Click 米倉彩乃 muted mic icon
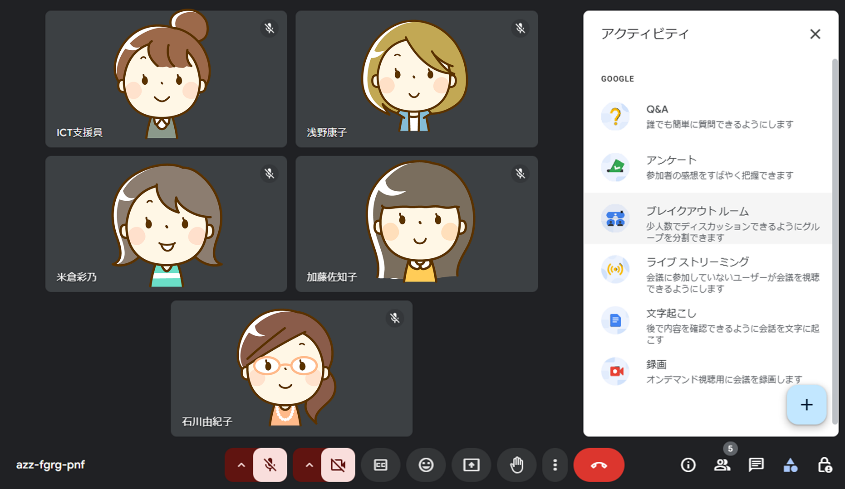Image resolution: width=845 pixels, height=489 pixels. coord(269,174)
